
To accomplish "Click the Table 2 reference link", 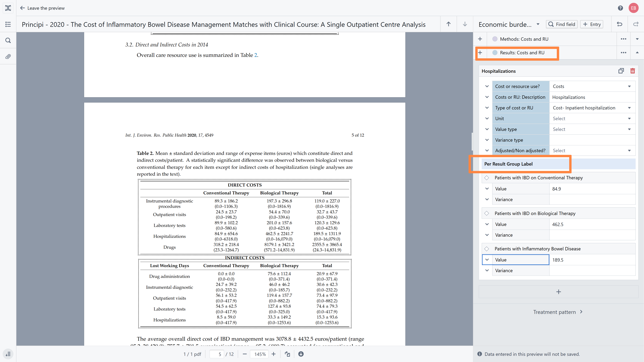I will coord(255,55).
